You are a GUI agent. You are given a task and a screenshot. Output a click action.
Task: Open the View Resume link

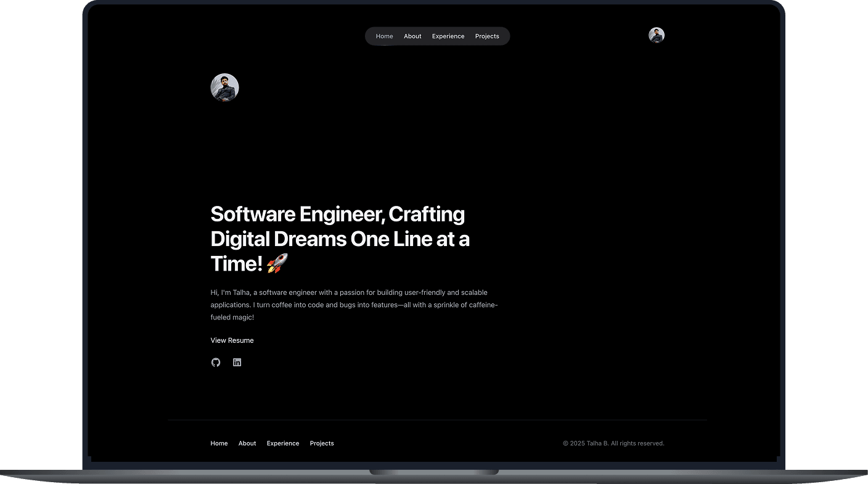point(232,340)
